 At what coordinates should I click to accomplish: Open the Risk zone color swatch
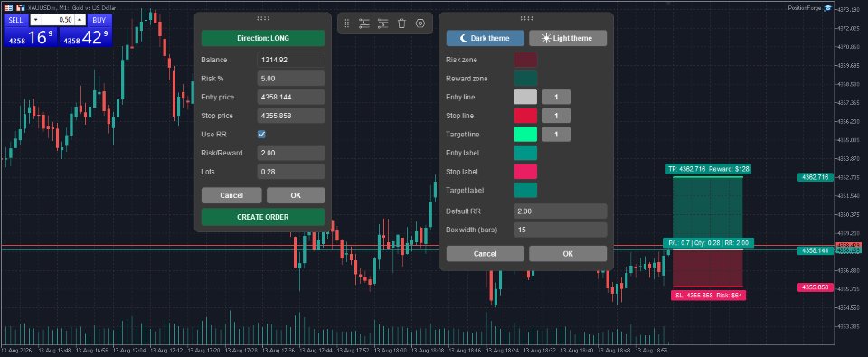click(x=525, y=60)
